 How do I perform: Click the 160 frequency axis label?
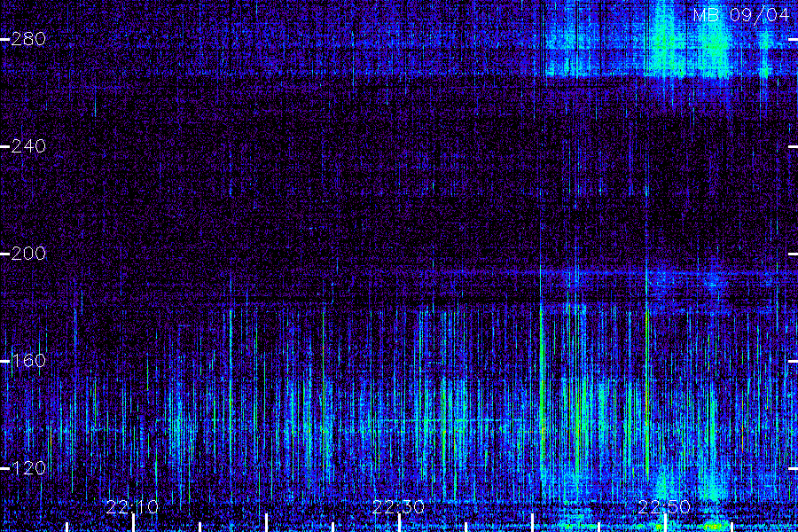pyautogui.click(x=28, y=361)
